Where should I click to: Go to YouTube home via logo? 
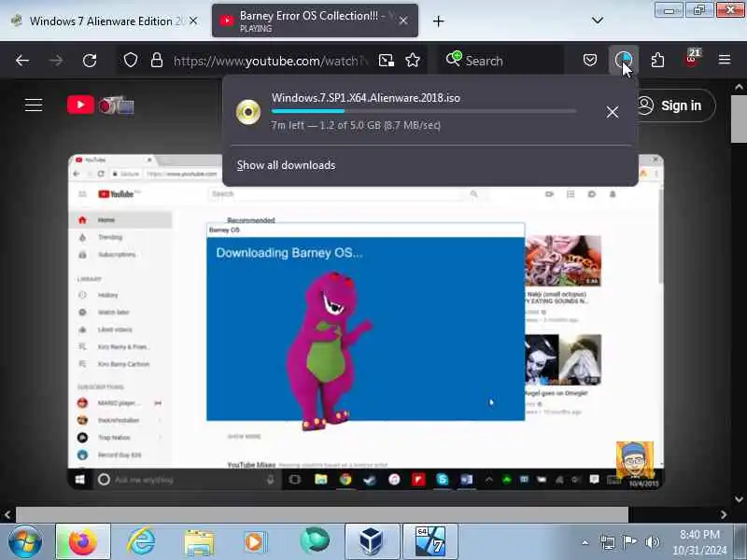tap(101, 105)
